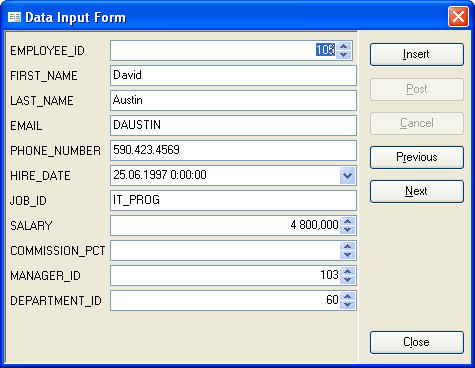The height and width of the screenshot is (368, 475).
Task: Decrease MANAGER_ID with the down arrow
Action: point(348,280)
